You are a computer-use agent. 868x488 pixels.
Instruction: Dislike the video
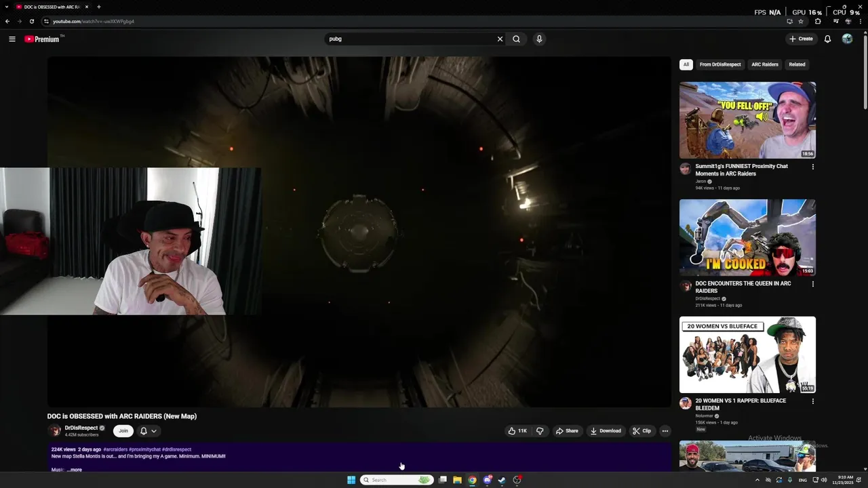click(x=540, y=430)
